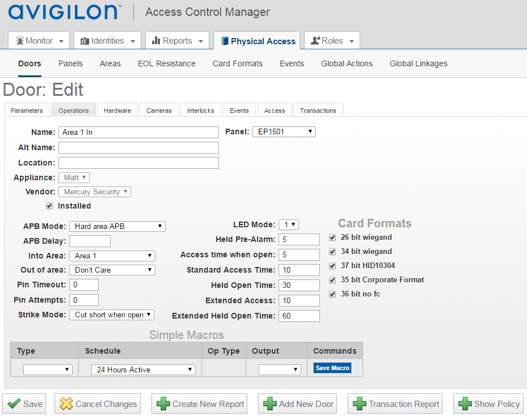Image resolution: width=527 pixels, height=420 pixels.
Task: Click the Cancel Changes X icon
Action: click(x=66, y=404)
